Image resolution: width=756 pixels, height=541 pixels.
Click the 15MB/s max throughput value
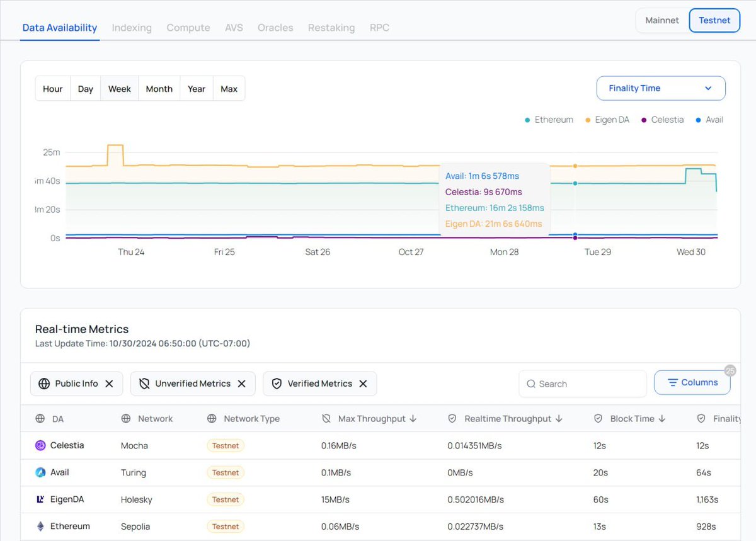coord(335,499)
